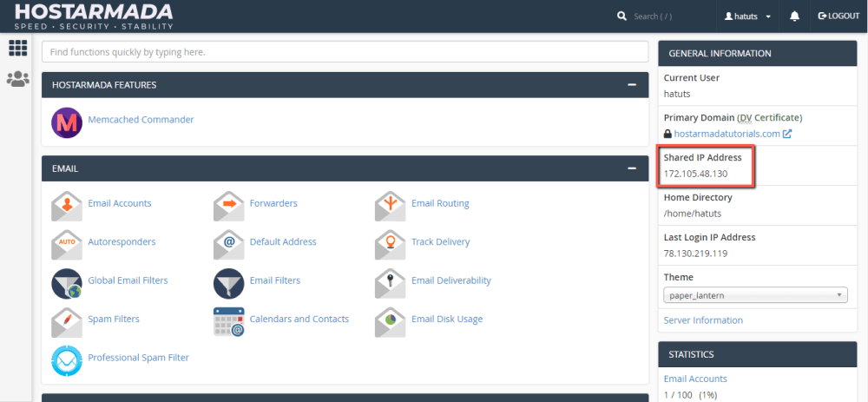
Task: Click the notifications bell icon
Action: [794, 16]
